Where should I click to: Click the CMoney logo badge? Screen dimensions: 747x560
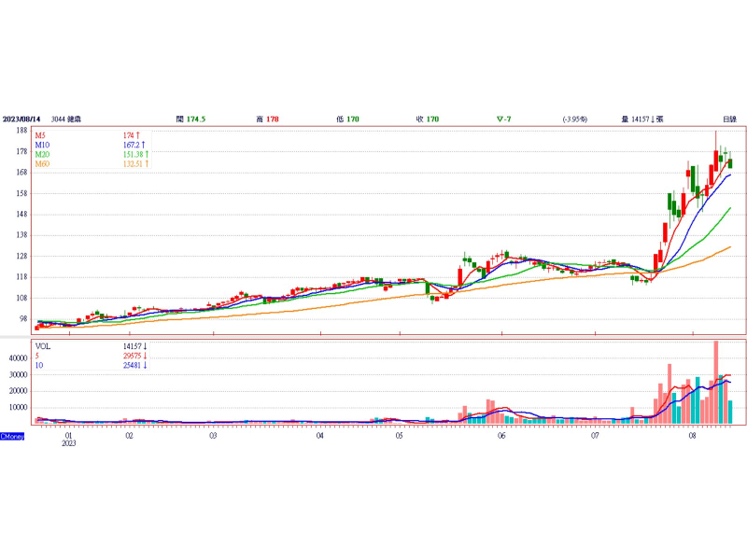click(12, 436)
